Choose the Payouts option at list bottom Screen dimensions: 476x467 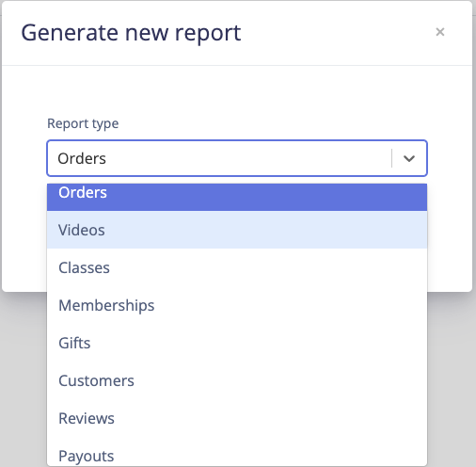point(237,452)
